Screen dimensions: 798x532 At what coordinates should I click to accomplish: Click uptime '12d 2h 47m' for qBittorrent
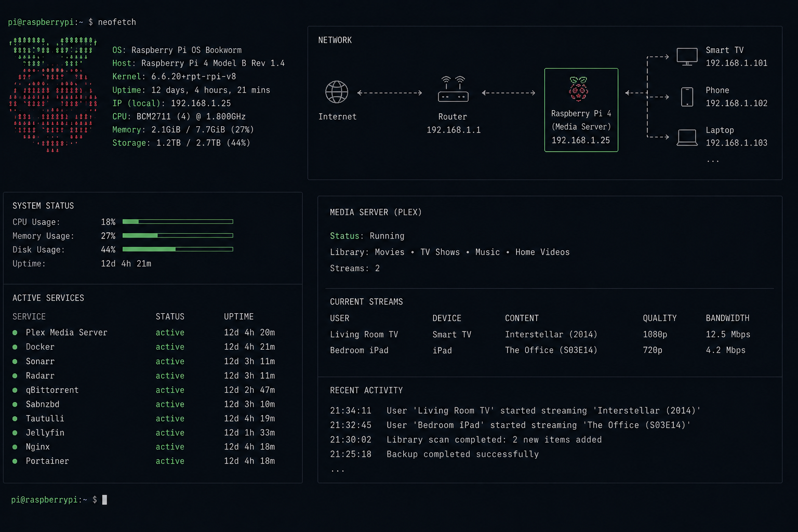(x=249, y=390)
